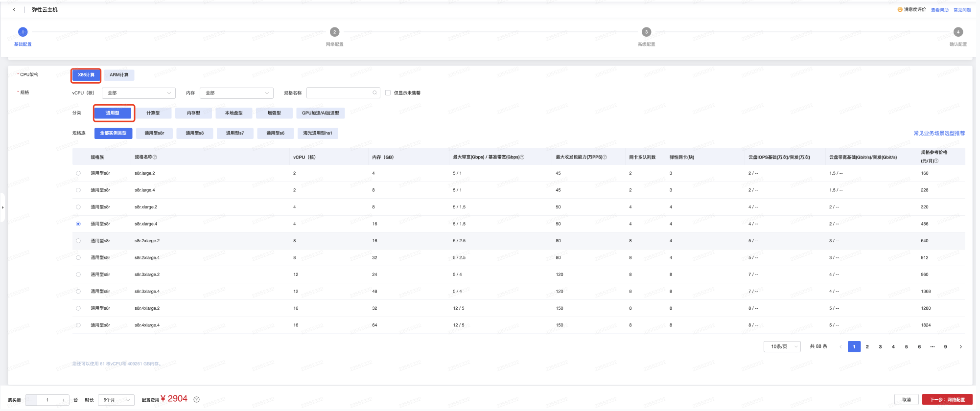Viewport: 980px width, 411px height.
Task: Open the 查看帮助 link
Action: (939, 10)
